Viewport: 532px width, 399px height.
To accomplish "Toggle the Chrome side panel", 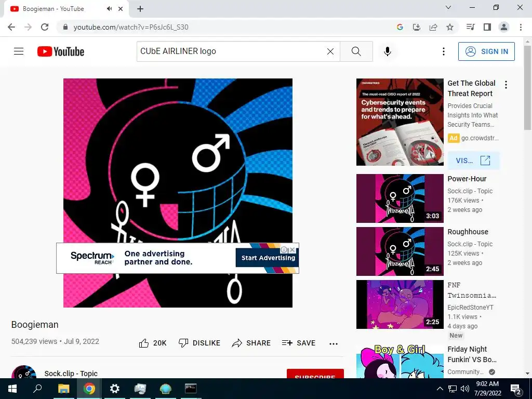I will tap(487, 27).
